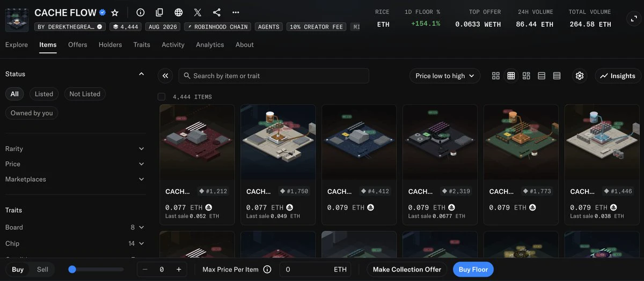Click the marketplace icon on item #2,319

tap(452, 207)
